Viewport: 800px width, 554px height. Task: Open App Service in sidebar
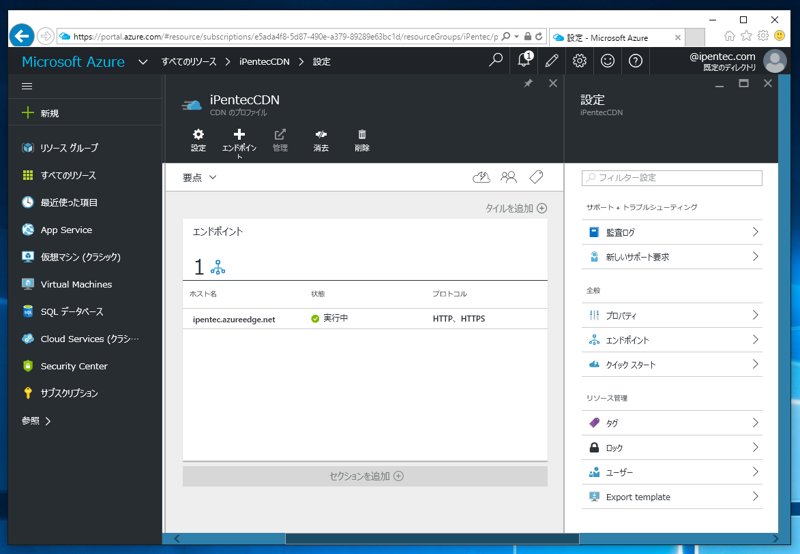[x=85, y=230]
